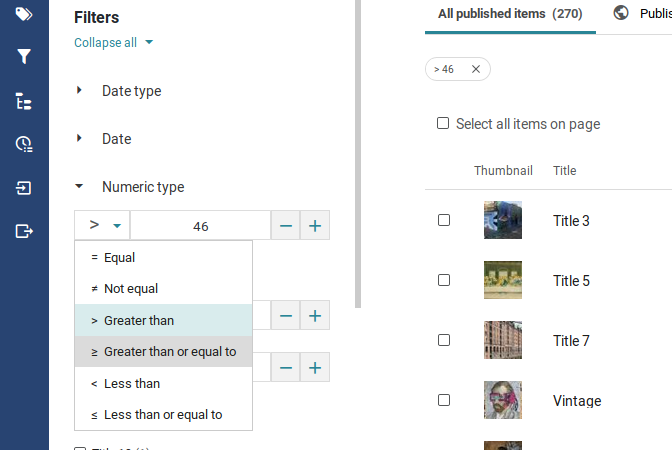The image size is (672, 450).
Task: Open the Title 5 thumbnail image
Action: pyautogui.click(x=503, y=280)
